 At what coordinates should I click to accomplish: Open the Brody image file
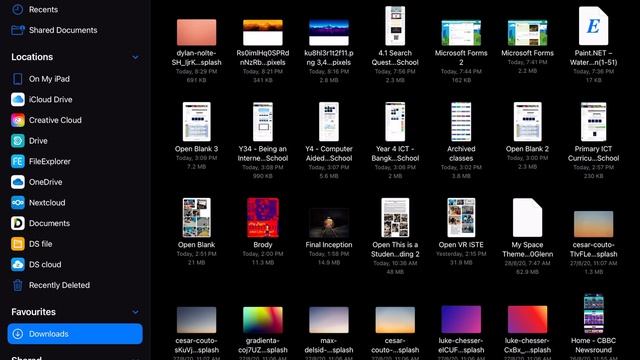[x=263, y=218]
